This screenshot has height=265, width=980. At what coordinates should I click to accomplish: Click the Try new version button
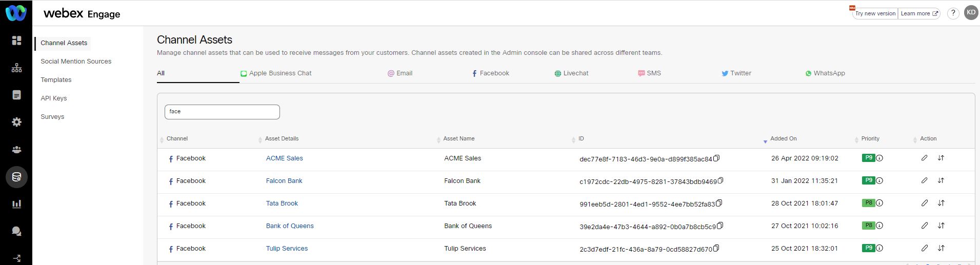pos(875,13)
